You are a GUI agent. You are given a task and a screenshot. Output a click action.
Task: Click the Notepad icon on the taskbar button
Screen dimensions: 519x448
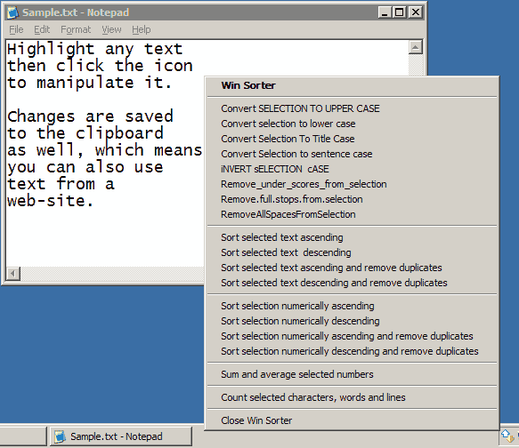pos(60,436)
